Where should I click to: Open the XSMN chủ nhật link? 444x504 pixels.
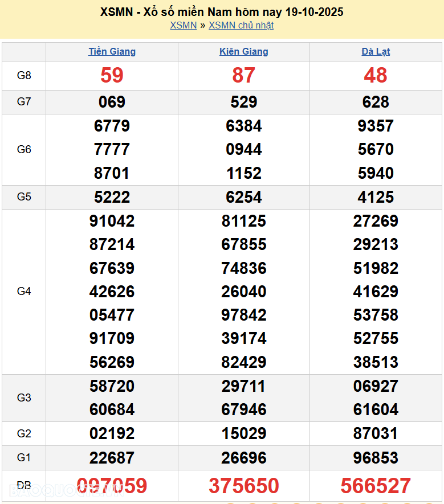[x=241, y=25]
